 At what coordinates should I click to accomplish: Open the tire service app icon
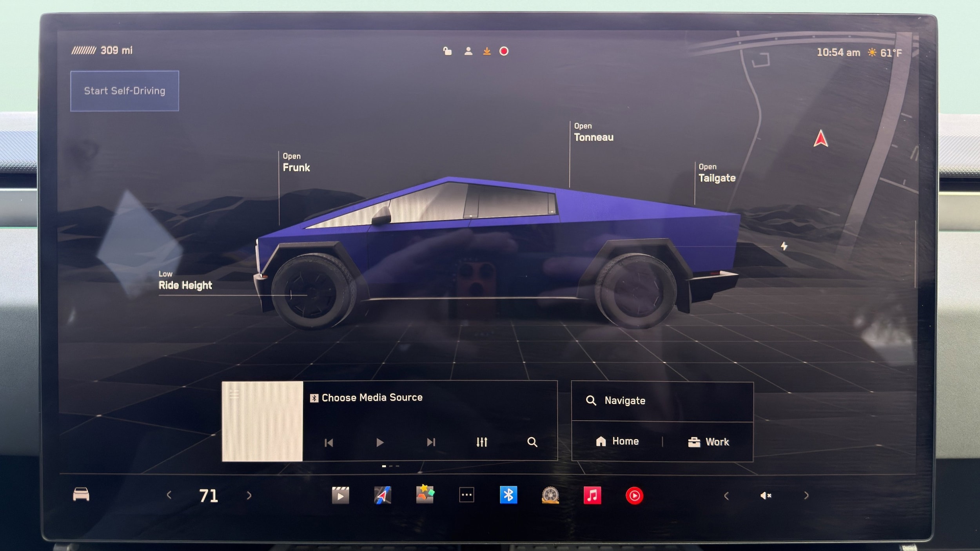(x=550, y=495)
